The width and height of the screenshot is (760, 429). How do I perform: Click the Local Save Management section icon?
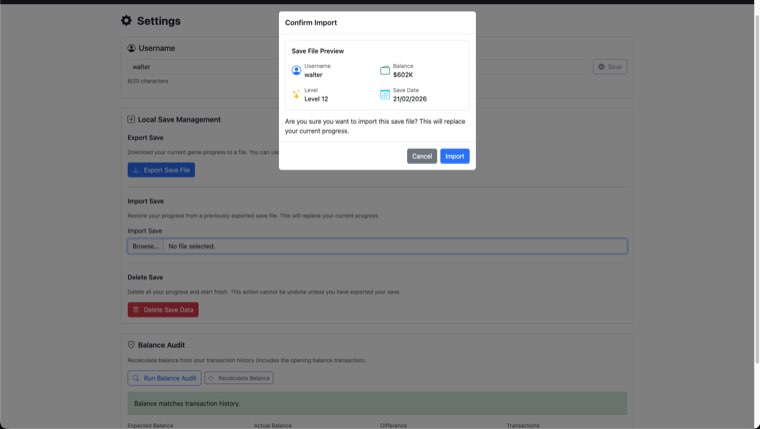click(x=132, y=119)
